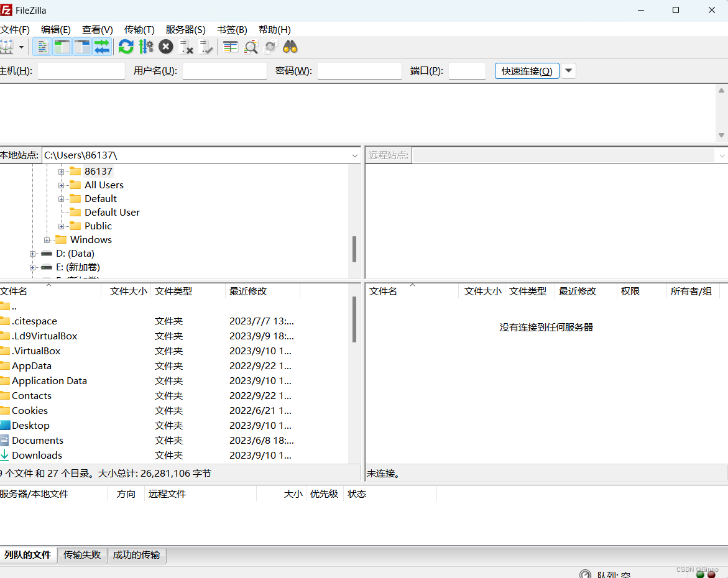
Task: Open the Site Manager dropdown arrow
Action: (21, 47)
